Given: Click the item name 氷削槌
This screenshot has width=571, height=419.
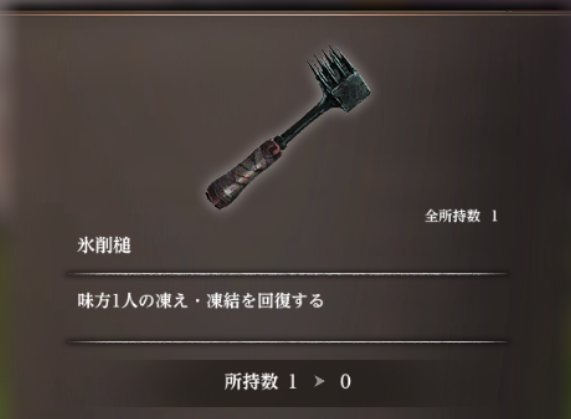Looking at the screenshot, I should pos(104,246).
